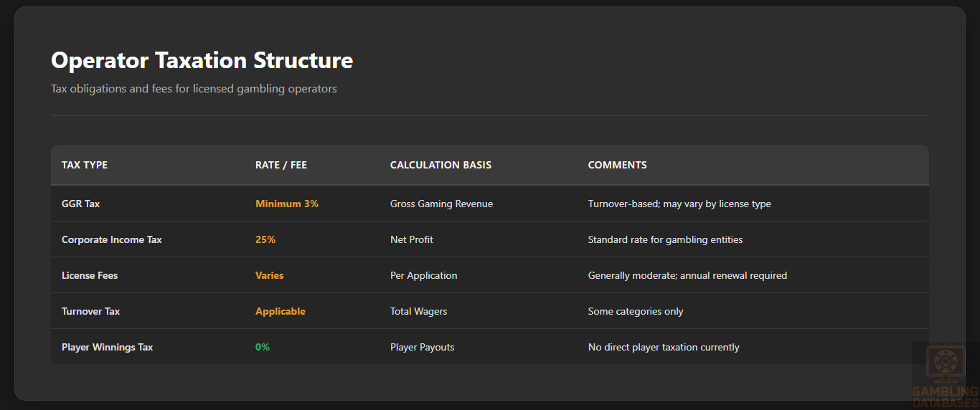
Task: Click the green 0% rate value
Action: click(263, 347)
